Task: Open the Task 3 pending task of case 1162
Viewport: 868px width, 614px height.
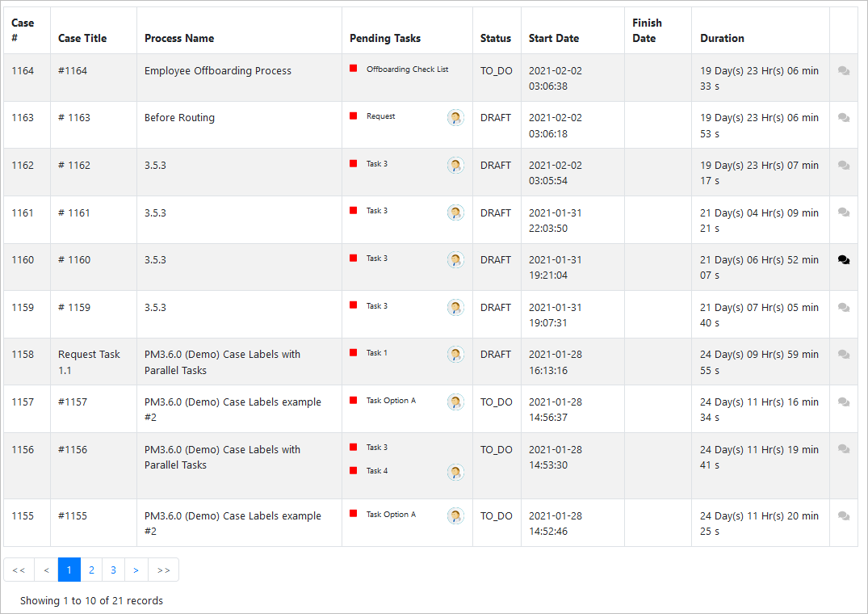Action: pyautogui.click(x=376, y=163)
